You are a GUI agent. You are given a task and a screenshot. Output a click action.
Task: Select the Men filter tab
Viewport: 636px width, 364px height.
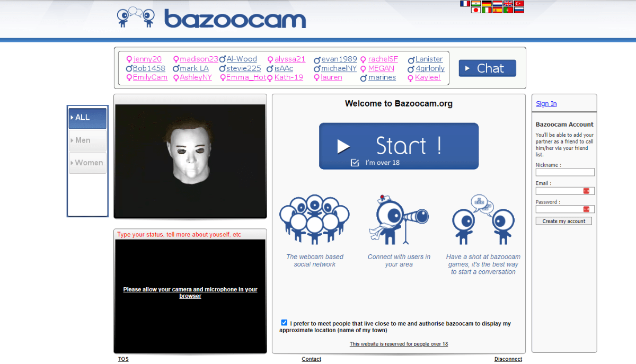[x=87, y=140]
